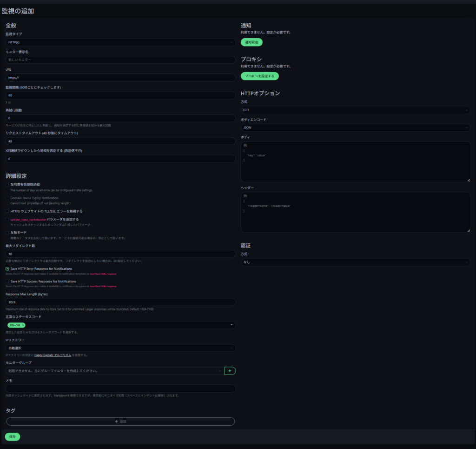
Task: Click the 保存 save button
Action: [13, 437]
